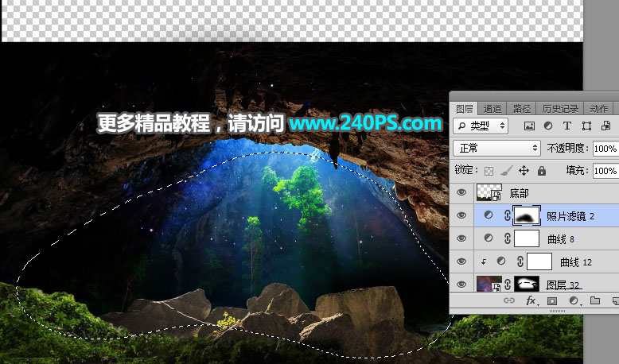Select layer name 底部
619x364 pixels.
click(519, 193)
